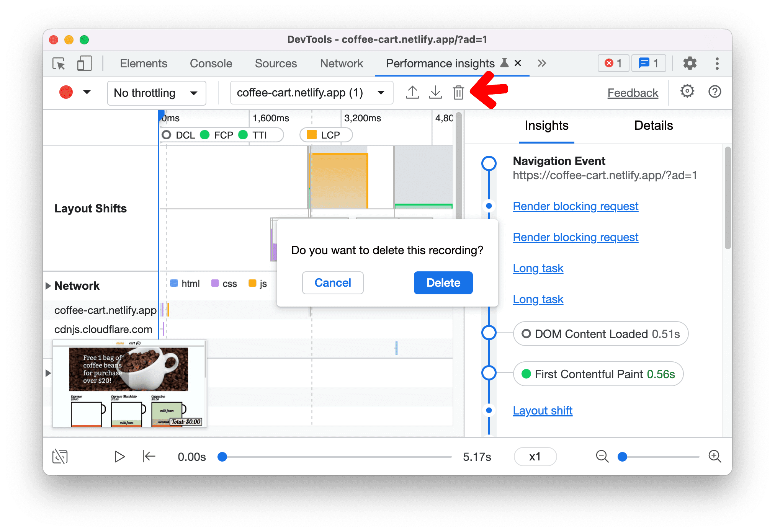Image resolution: width=775 pixels, height=532 pixels.
Task: Click the download recording icon
Action: 435,92
